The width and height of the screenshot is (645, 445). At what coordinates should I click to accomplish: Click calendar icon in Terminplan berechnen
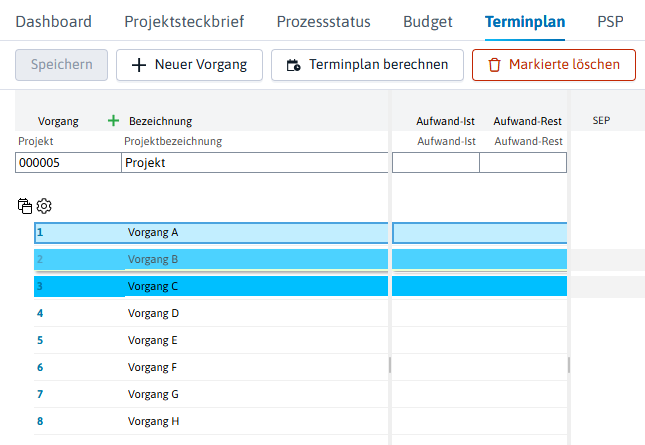point(293,65)
